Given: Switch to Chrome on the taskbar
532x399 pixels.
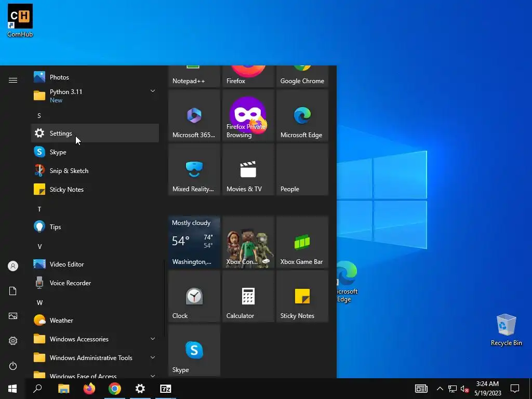Looking at the screenshot, I should pos(115,389).
